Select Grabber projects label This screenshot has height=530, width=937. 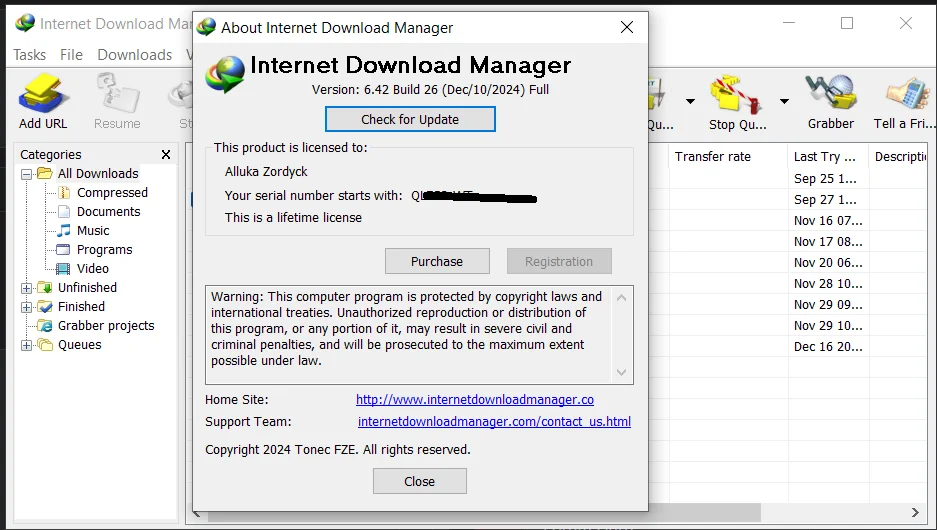(x=106, y=326)
